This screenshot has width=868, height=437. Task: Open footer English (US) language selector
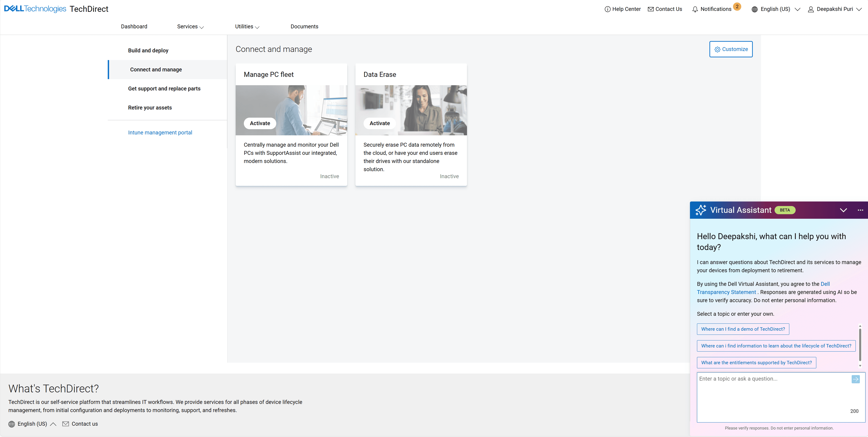click(32, 424)
